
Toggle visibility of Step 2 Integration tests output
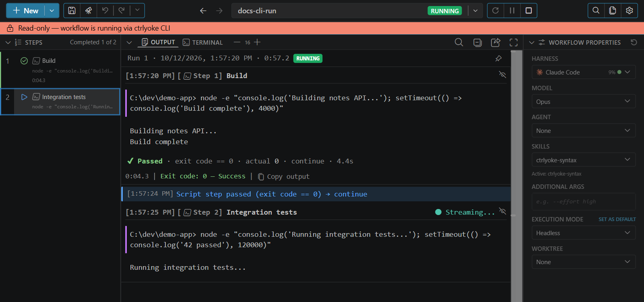(x=502, y=211)
